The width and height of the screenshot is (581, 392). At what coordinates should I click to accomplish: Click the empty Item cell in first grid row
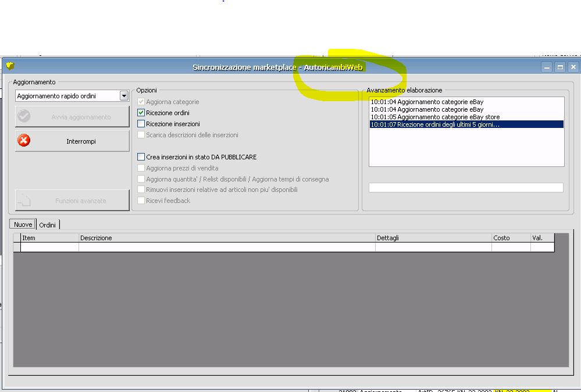click(x=49, y=247)
